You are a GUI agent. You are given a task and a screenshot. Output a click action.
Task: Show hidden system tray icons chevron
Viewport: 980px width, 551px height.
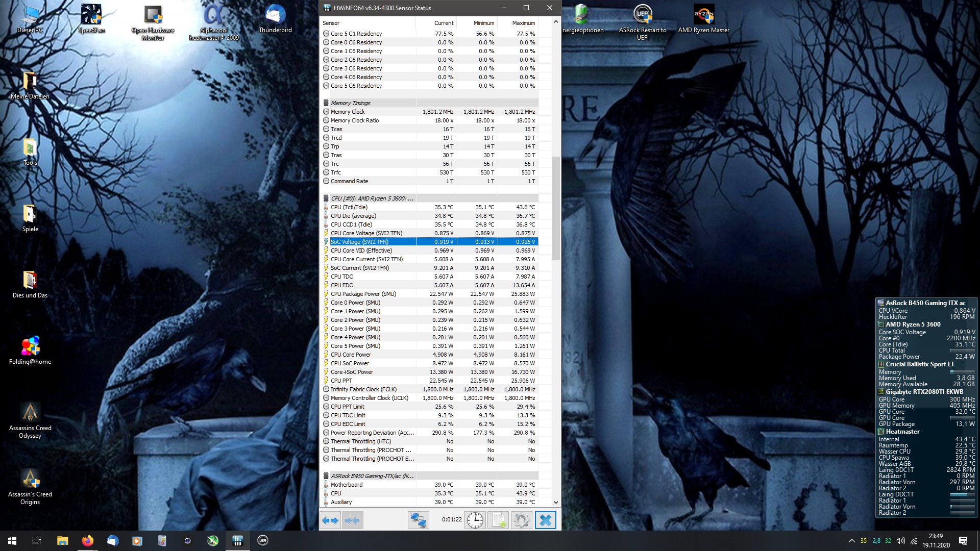[851, 541]
